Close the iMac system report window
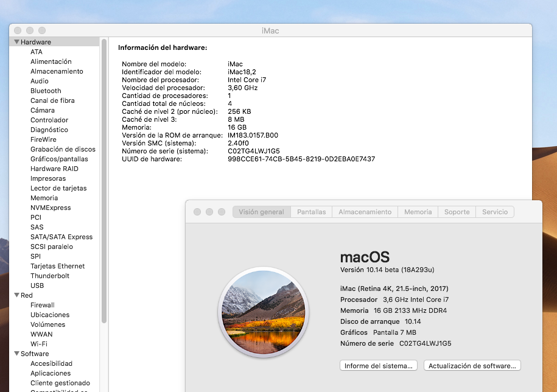The height and width of the screenshot is (392, 557). 18,30
